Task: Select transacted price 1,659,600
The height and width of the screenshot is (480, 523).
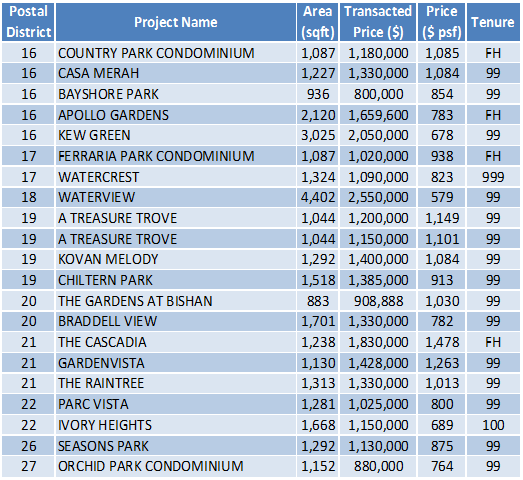Action: [378, 115]
